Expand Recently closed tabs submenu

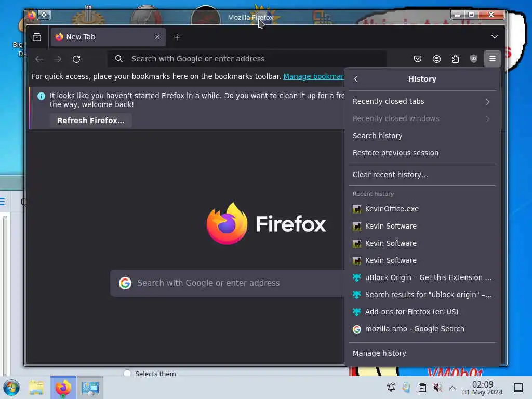pyautogui.click(x=422, y=101)
